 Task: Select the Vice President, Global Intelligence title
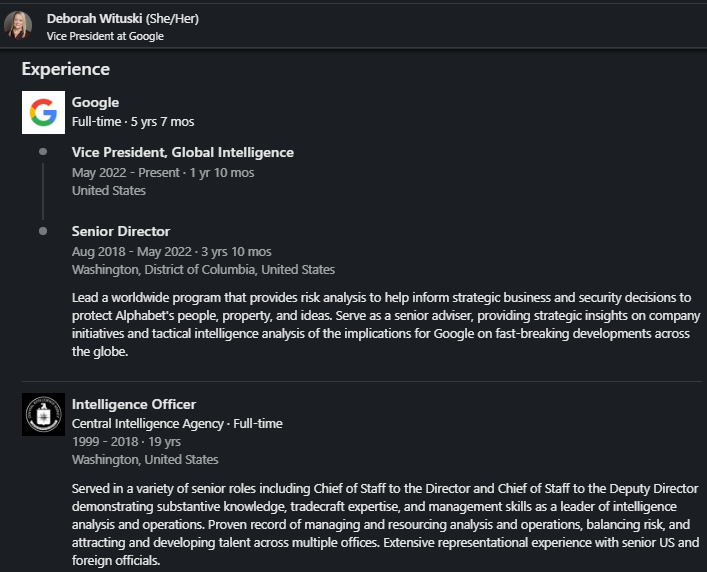[x=183, y=152]
